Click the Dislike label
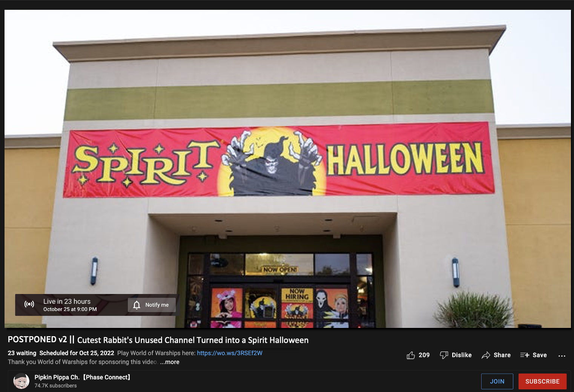 pos(462,355)
